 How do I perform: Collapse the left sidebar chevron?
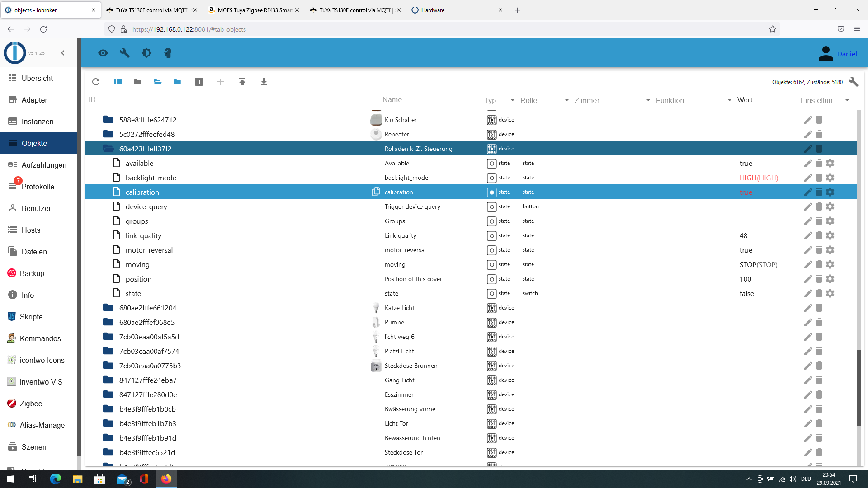63,53
